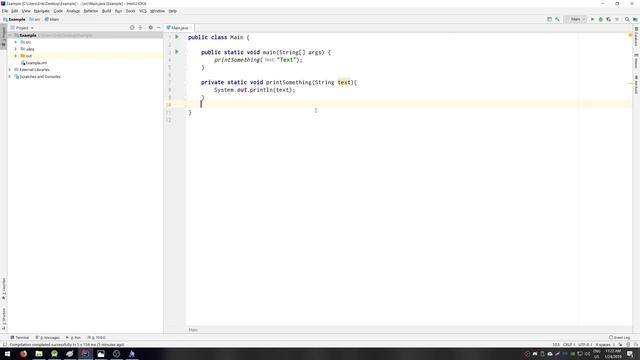The width and height of the screenshot is (640, 360).
Task: Toggle tool window quick-access icon in status bar
Action: [4, 344]
